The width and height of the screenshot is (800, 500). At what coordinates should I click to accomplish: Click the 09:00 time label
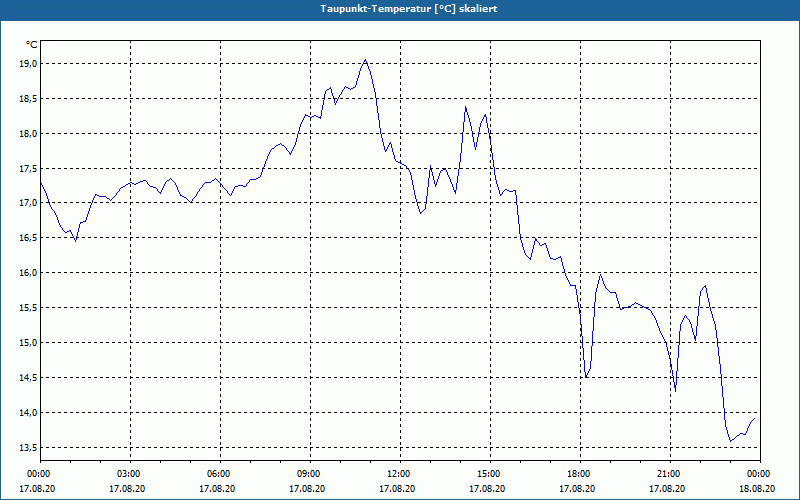click(310, 474)
